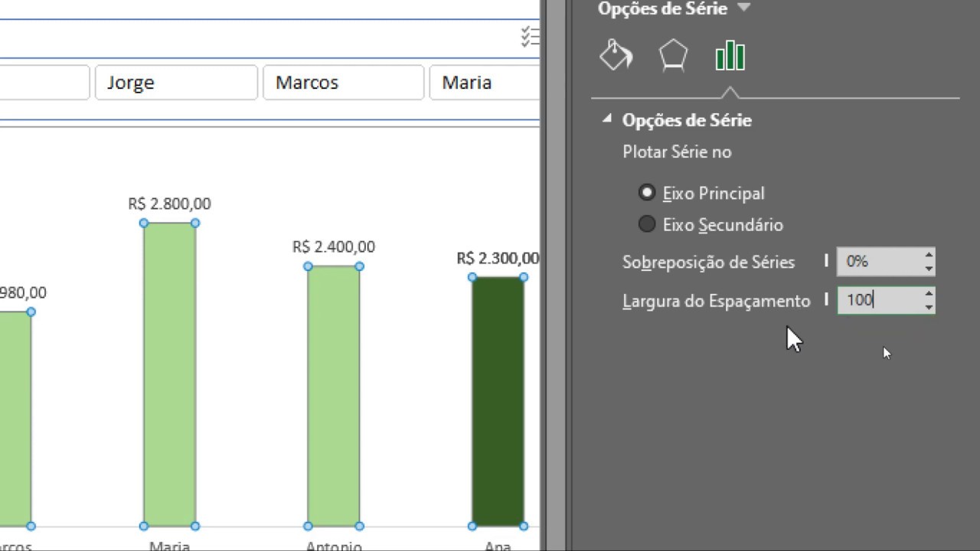Open the Fill & Line paint bucket tab

coord(616,56)
